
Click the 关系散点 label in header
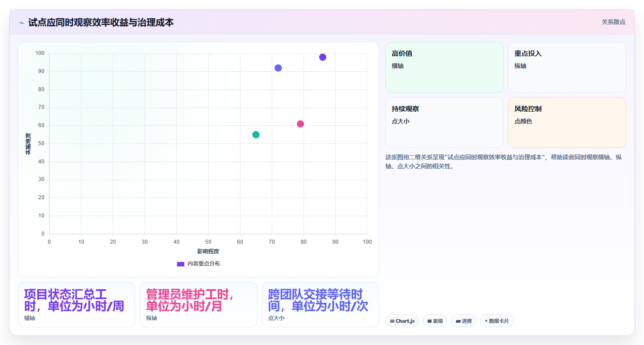pyautogui.click(x=614, y=22)
